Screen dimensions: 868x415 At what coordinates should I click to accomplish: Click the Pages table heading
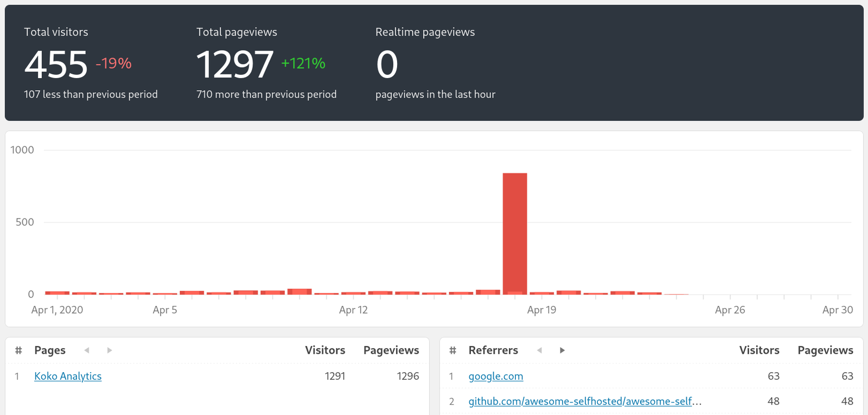pyautogui.click(x=50, y=350)
